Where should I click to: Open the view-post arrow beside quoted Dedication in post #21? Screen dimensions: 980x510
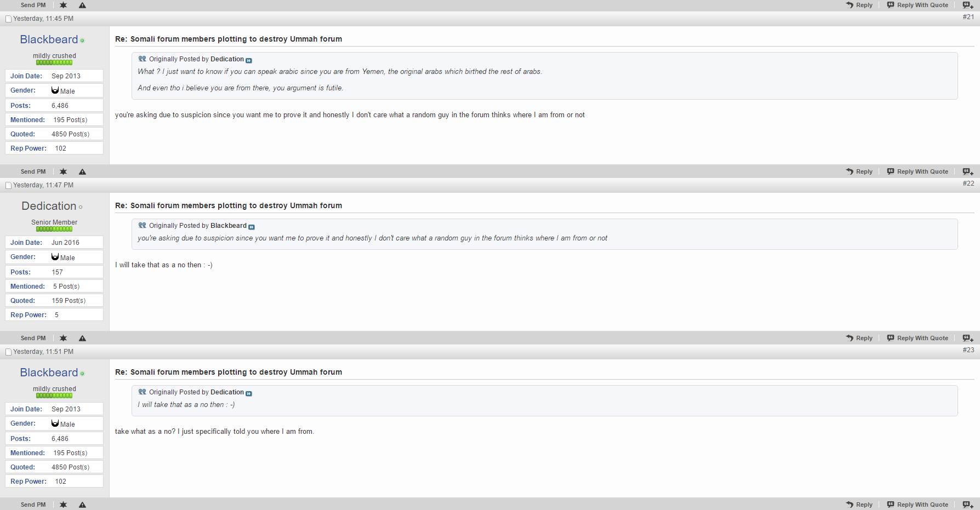tap(249, 60)
